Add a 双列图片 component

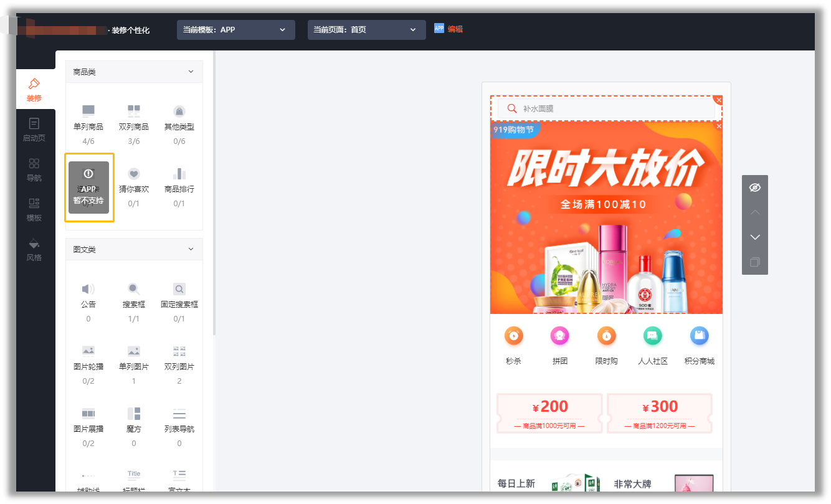(x=179, y=357)
